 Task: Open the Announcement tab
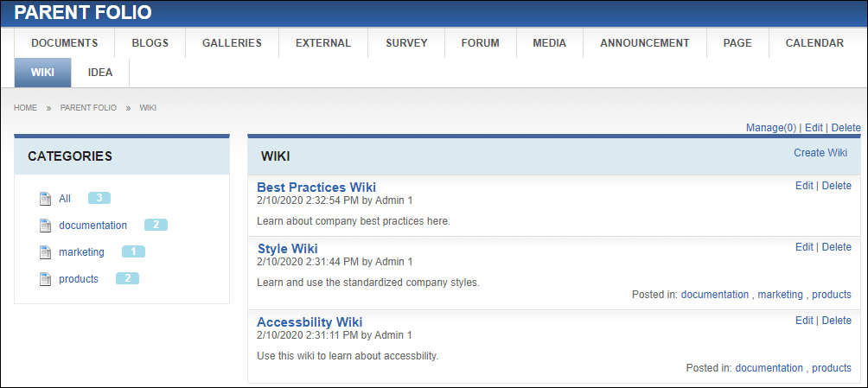coord(645,43)
